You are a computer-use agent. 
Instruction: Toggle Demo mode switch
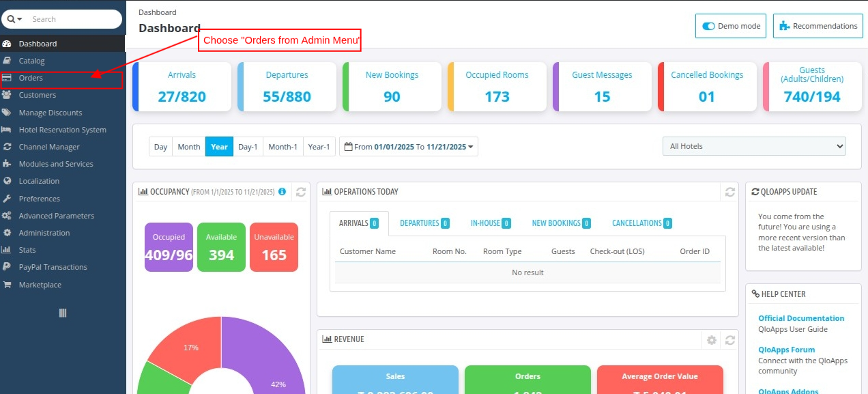pyautogui.click(x=709, y=26)
